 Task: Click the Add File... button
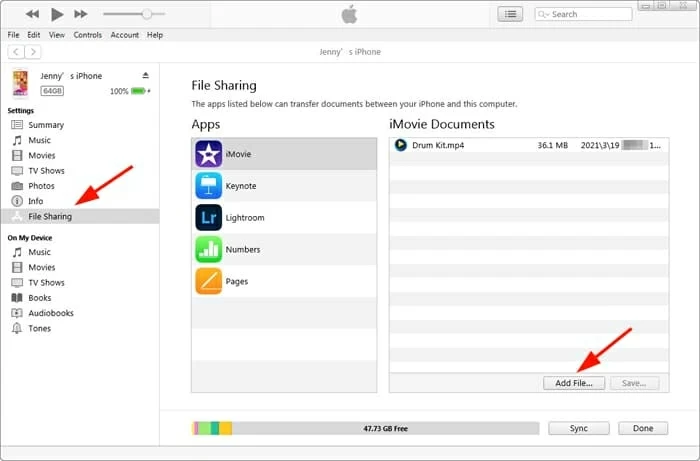tap(574, 383)
